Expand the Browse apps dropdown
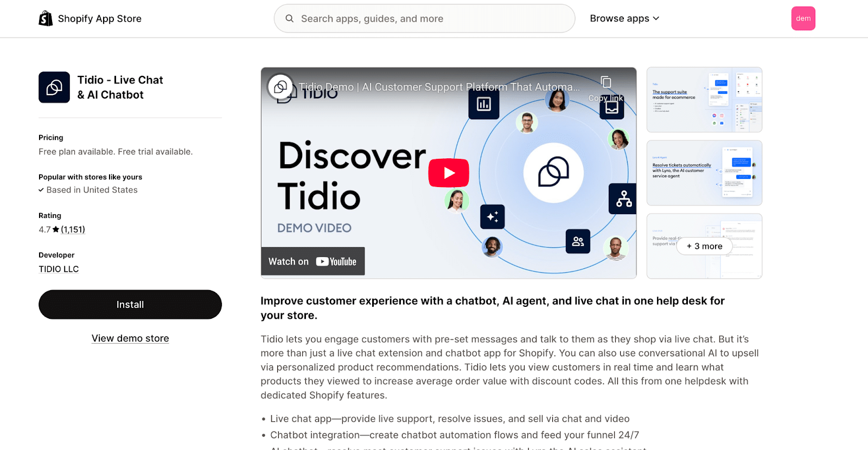Screen dimensions: 868x450 [624, 18]
